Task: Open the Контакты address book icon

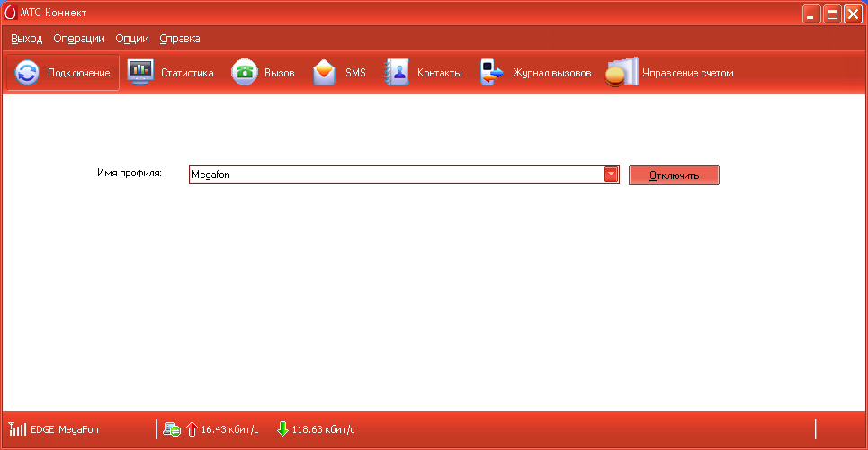Action: pos(397,73)
